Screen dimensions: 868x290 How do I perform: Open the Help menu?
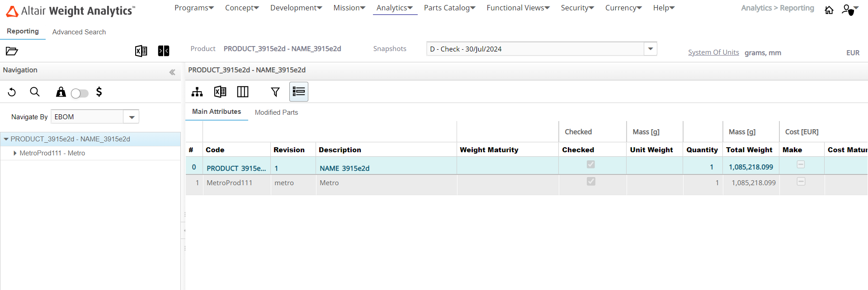click(x=664, y=8)
